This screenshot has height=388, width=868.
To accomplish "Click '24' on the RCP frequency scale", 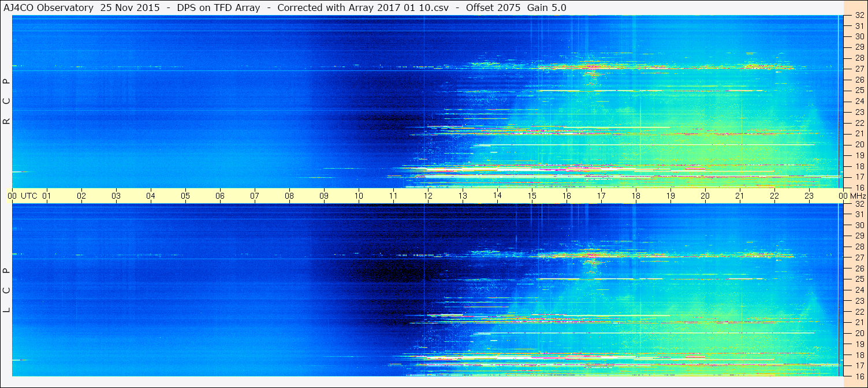I will [x=859, y=101].
